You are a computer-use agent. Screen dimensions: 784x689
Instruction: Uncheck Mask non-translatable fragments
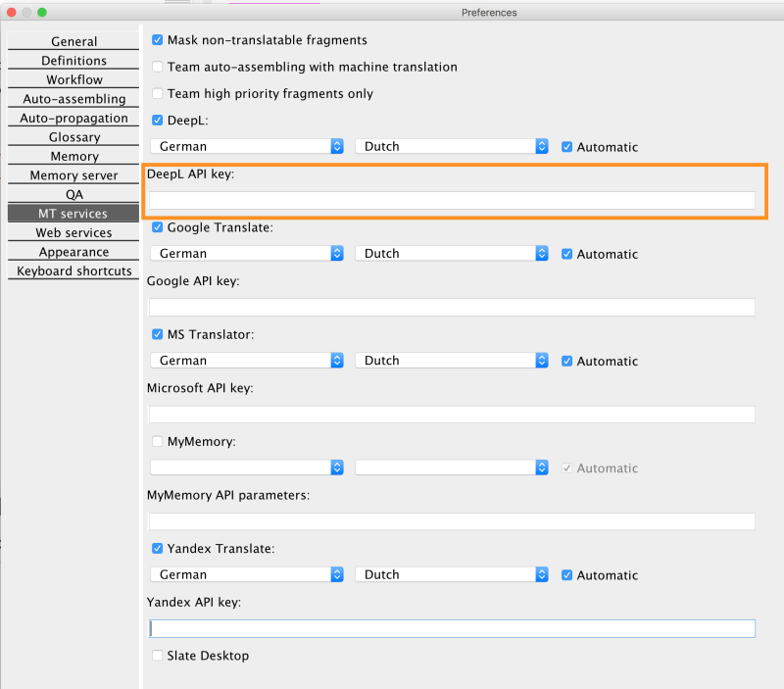(157, 39)
